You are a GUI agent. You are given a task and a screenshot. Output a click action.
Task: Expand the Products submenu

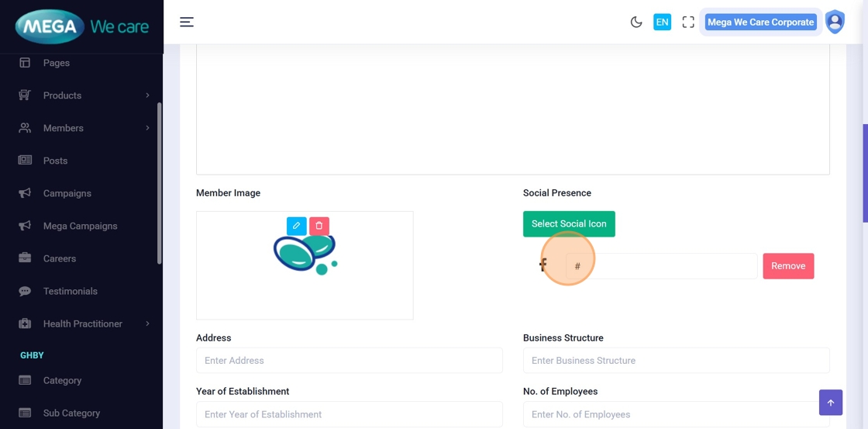point(147,95)
